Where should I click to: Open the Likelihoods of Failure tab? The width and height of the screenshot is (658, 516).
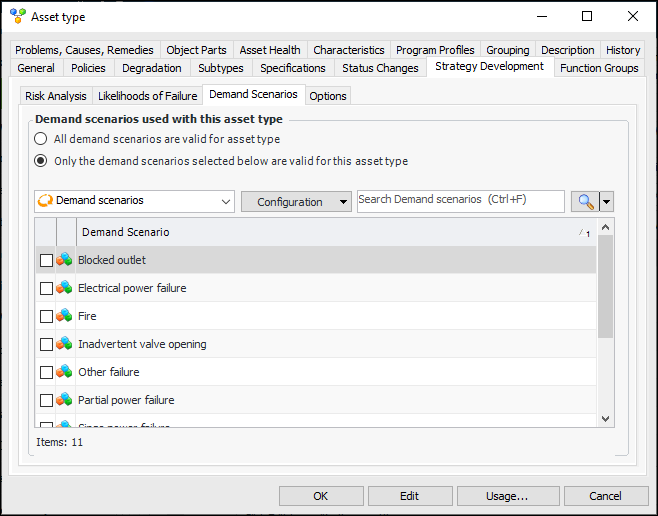point(147,96)
